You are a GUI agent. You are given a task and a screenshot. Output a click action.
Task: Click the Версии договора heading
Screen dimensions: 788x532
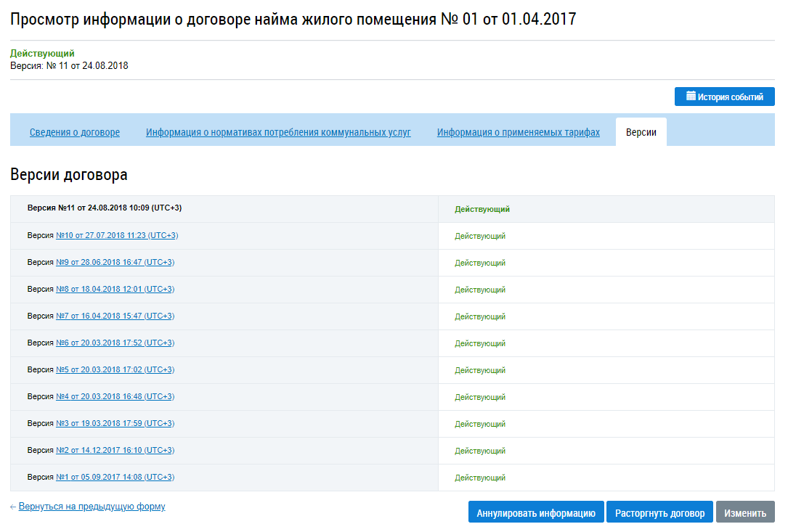tap(69, 174)
